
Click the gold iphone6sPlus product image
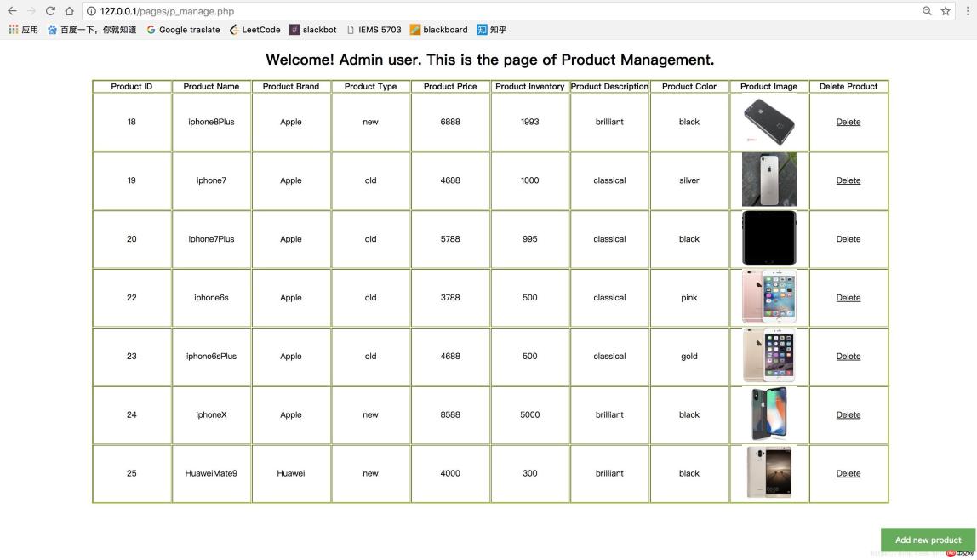768,355
